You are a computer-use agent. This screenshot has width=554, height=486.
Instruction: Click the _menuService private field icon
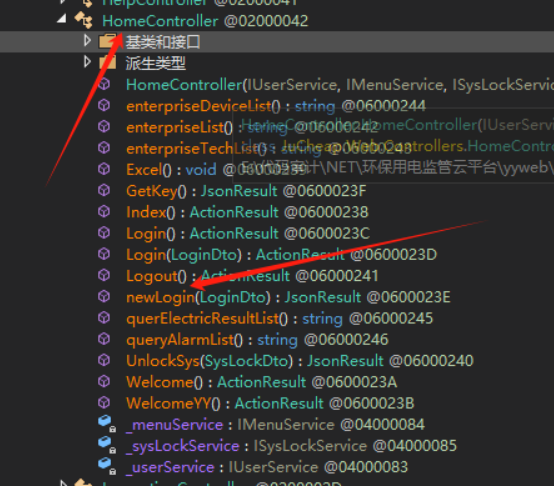[107, 423]
